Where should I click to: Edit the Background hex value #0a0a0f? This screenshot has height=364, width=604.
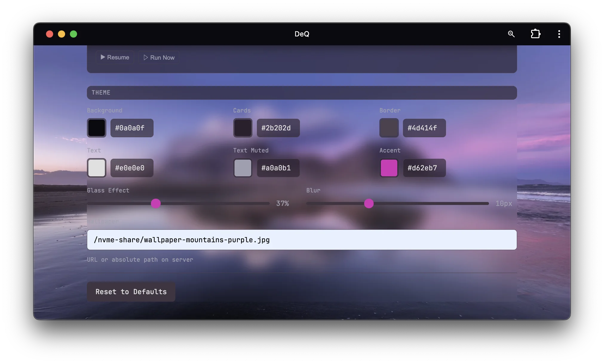pyautogui.click(x=132, y=128)
